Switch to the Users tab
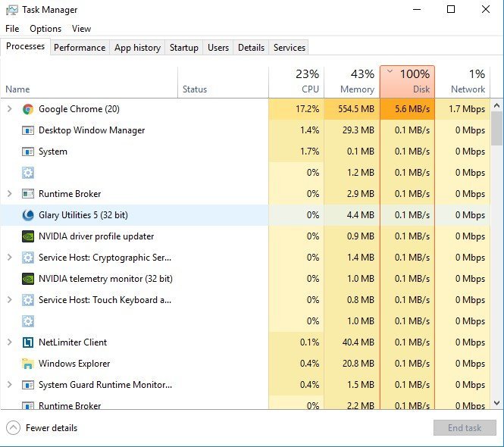The image size is (504, 447). (x=218, y=48)
